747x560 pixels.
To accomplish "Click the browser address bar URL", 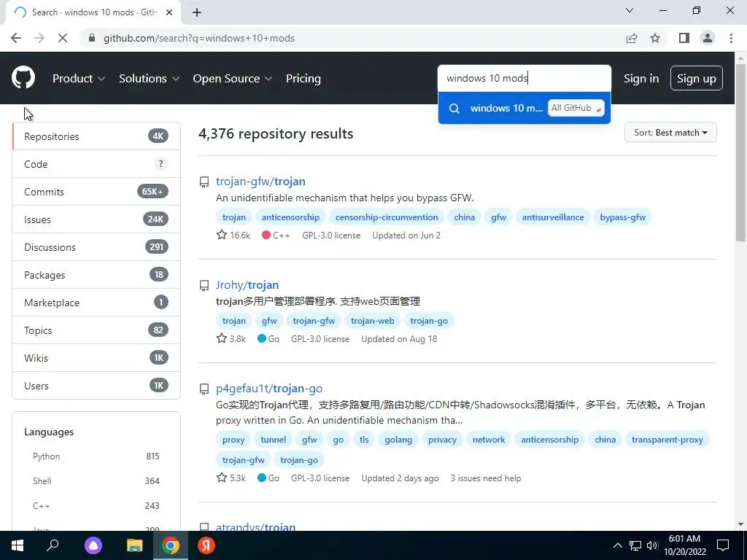I will [x=199, y=38].
